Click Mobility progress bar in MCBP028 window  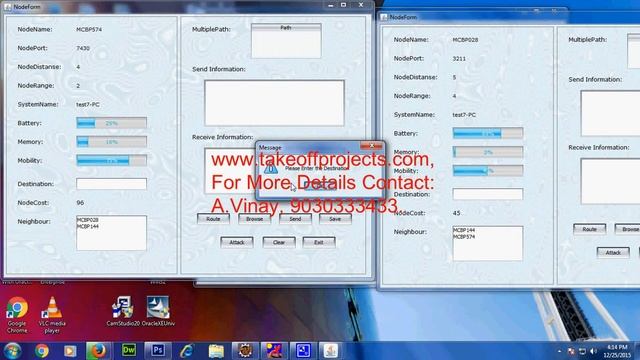[488, 171]
